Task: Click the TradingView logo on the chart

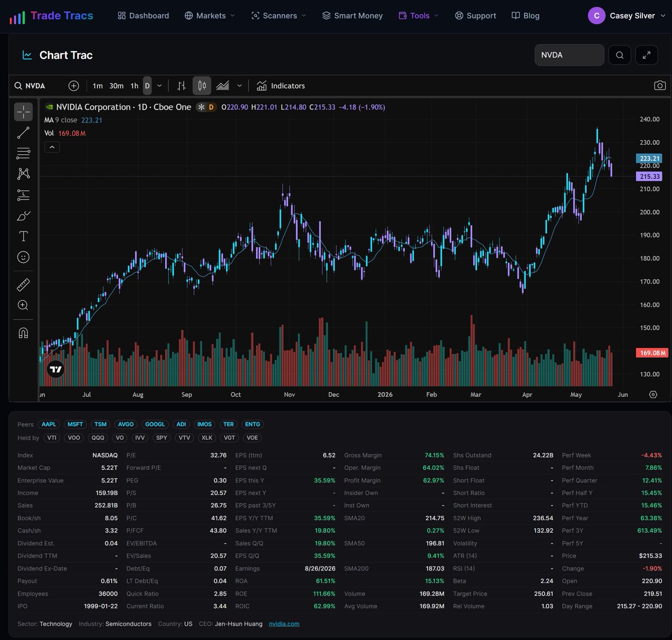Action: click(55, 369)
